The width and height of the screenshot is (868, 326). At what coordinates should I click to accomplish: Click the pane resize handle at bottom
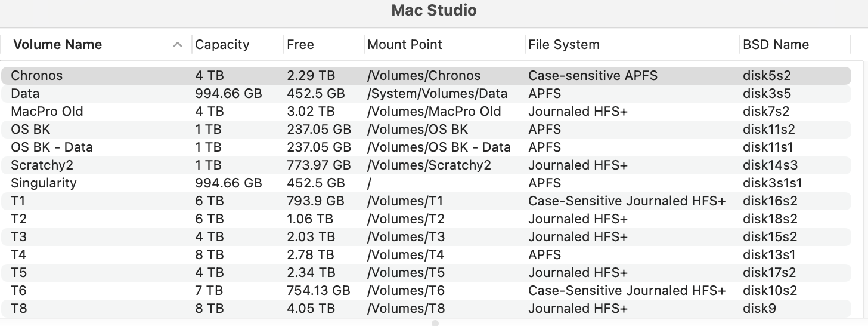tap(435, 323)
